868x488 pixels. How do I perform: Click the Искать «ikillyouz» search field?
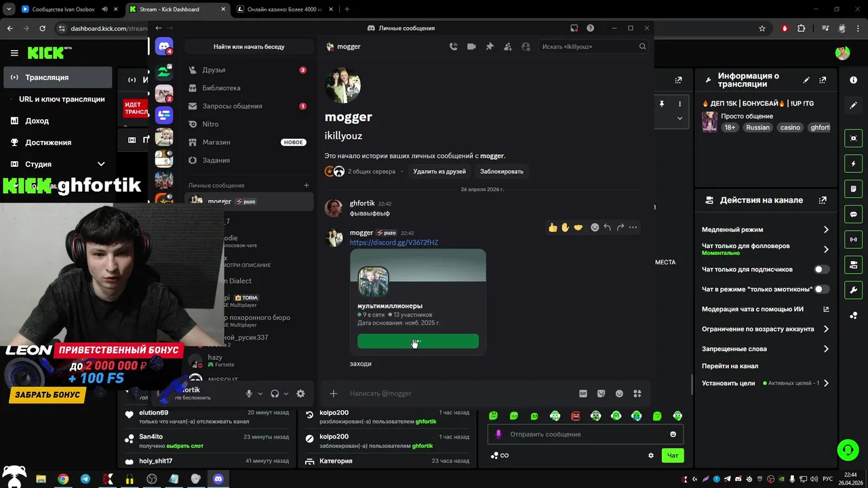coord(593,47)
